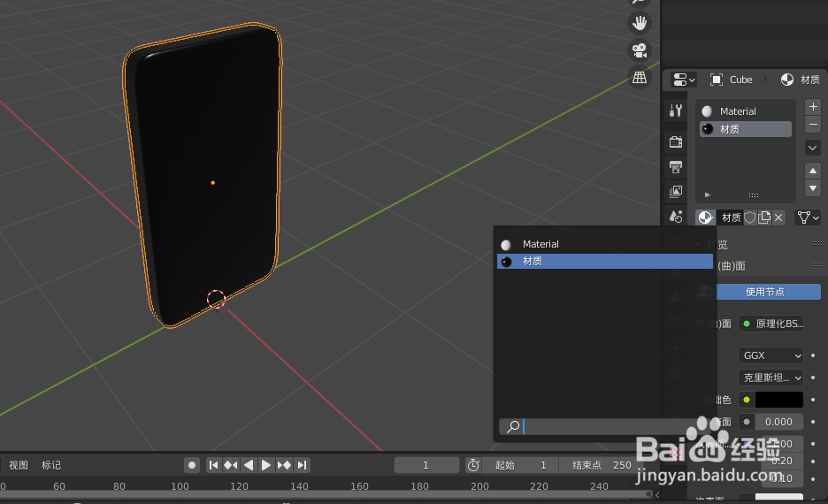Edit the material name field 材质
Image resolution: width=828 pixels, height=504 pixels.
tap(731, 218)
